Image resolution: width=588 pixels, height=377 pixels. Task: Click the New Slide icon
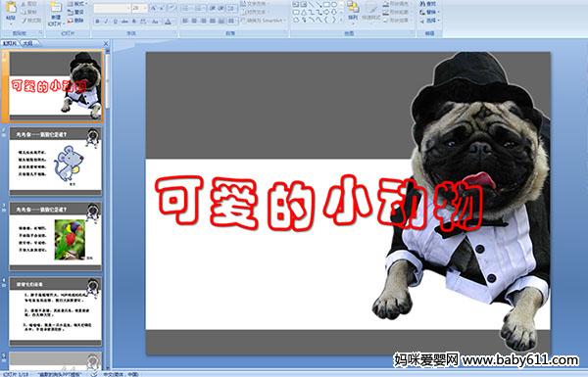pos(56,8)
